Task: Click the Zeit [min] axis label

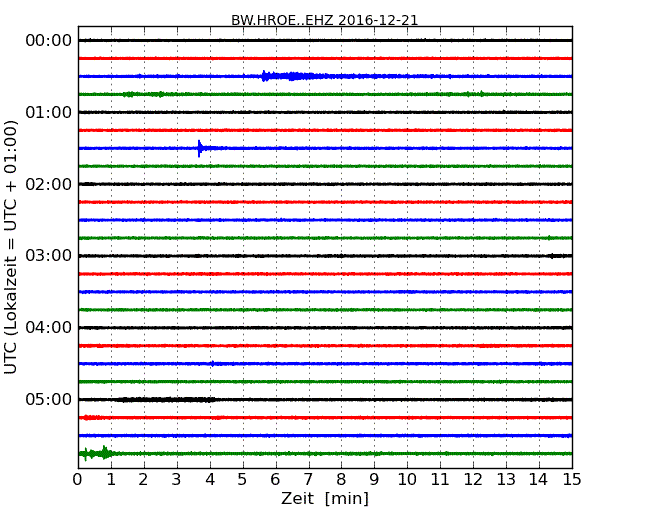Action: [x=325, y=498]
